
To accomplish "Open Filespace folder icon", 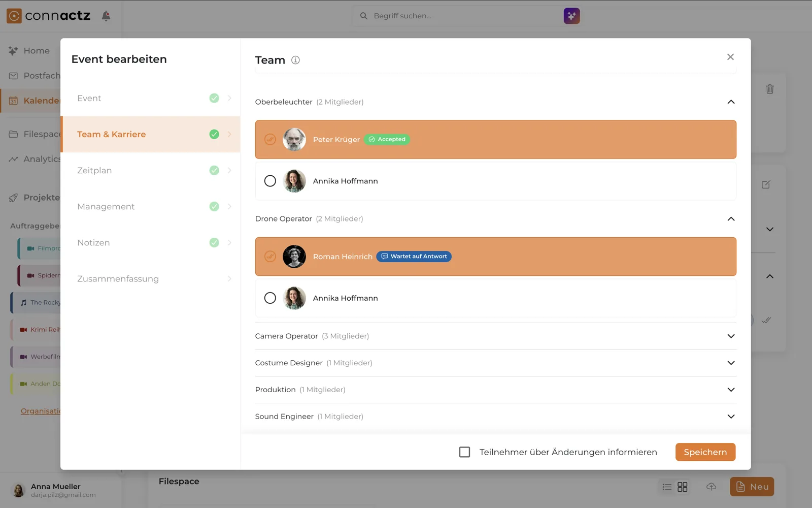I will pos(14,134).
